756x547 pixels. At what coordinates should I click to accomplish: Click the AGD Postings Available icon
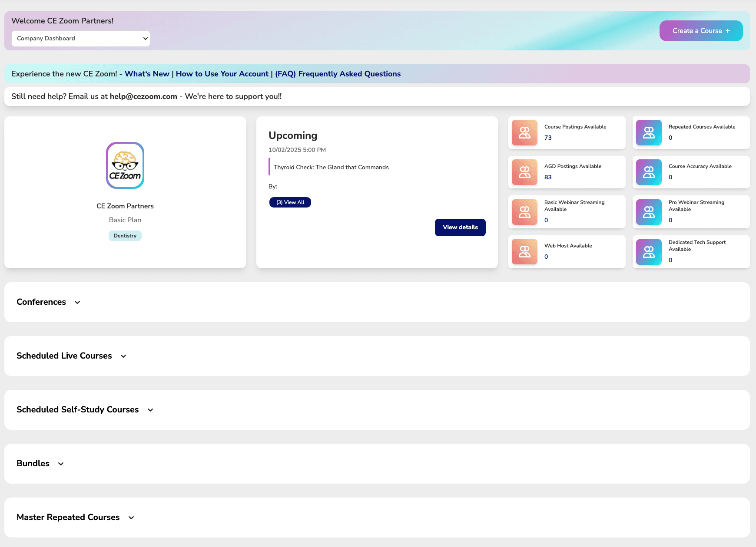coord(524,172)
